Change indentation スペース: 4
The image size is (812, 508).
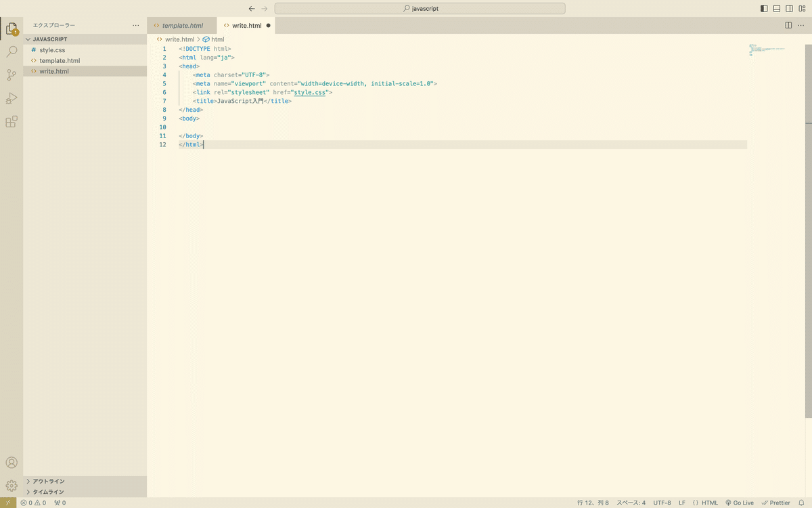click(631, 503)
